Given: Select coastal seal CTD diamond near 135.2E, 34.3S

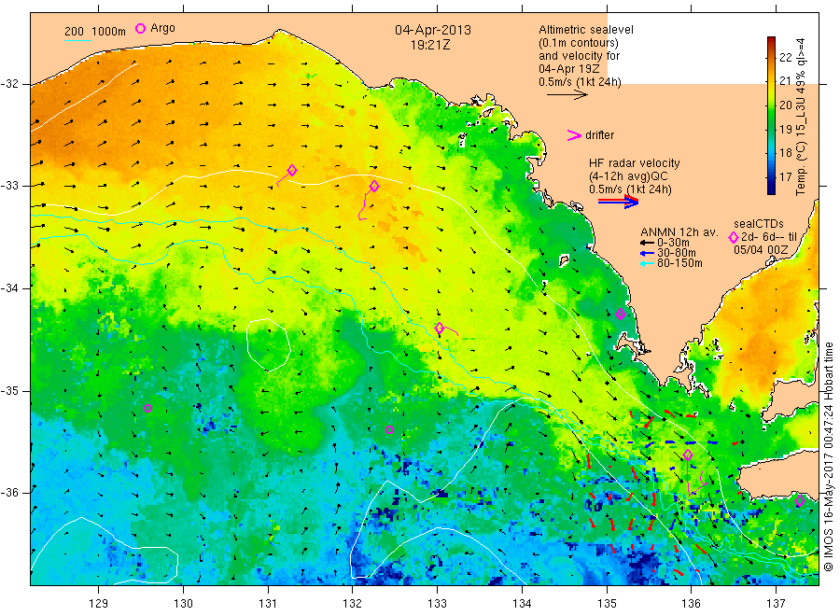Looking at the screenshot, I should [x=621, y=314].
